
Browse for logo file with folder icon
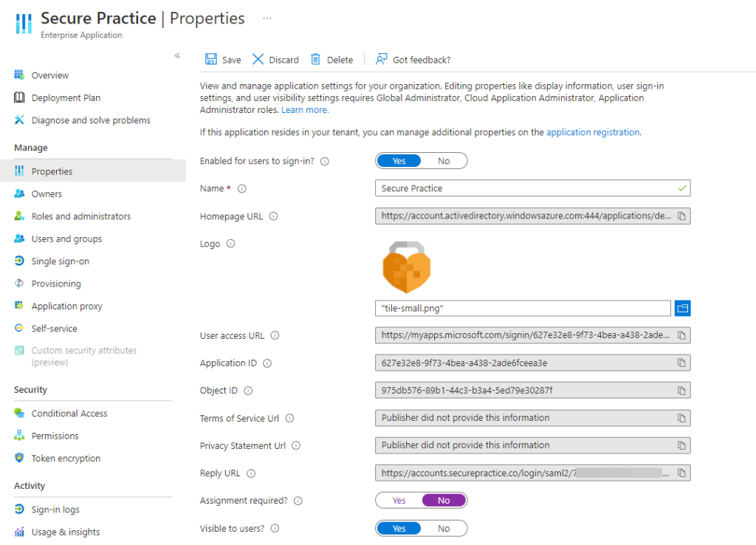tap(682, 308)
